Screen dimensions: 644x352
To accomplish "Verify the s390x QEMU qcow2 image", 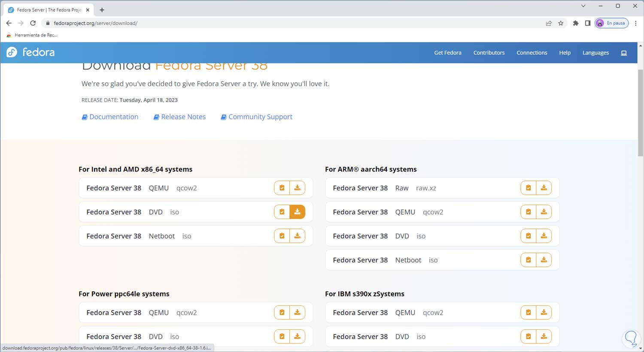I will click(x=529, y=313).
